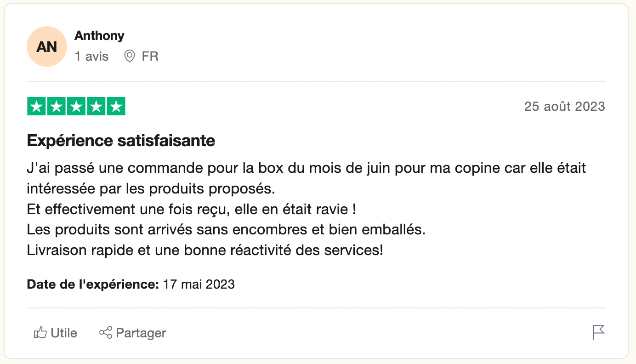Click the Partager button
Viewport: 636px width, 364px height.
click(133, 333)
